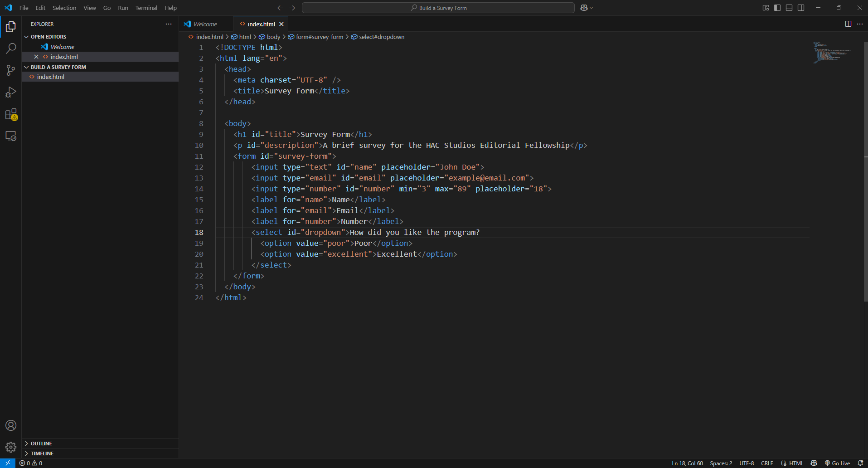The image size is (868, 468).
Task: Expand the Timeline section
Action: tap(42, 453)
